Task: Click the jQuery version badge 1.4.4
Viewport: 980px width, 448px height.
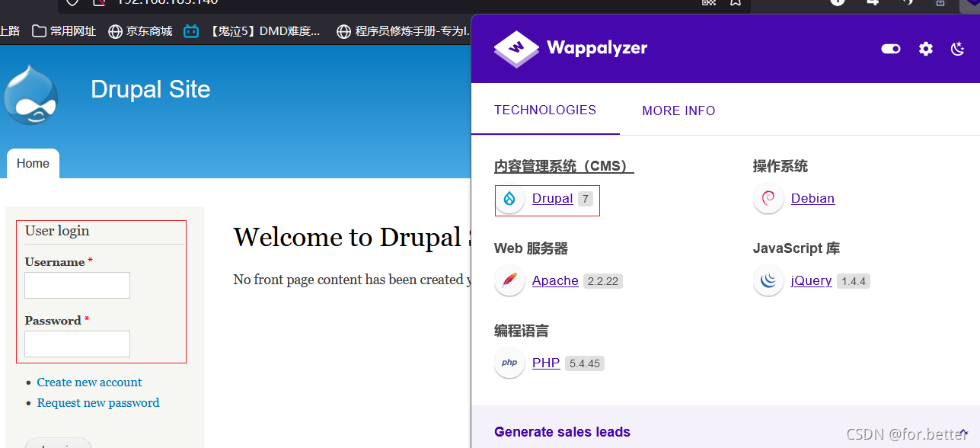Action: coord(854,281)
